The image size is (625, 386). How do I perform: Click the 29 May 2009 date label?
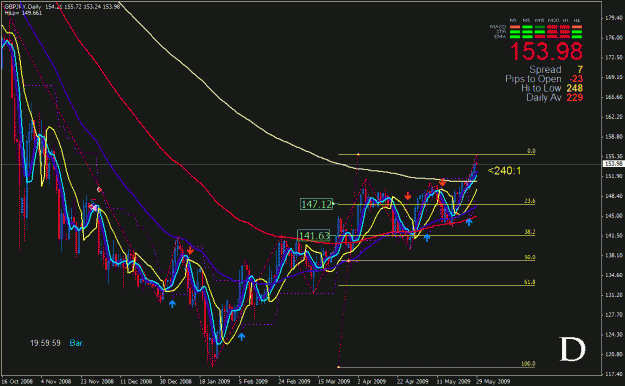(x=493, y=381)
